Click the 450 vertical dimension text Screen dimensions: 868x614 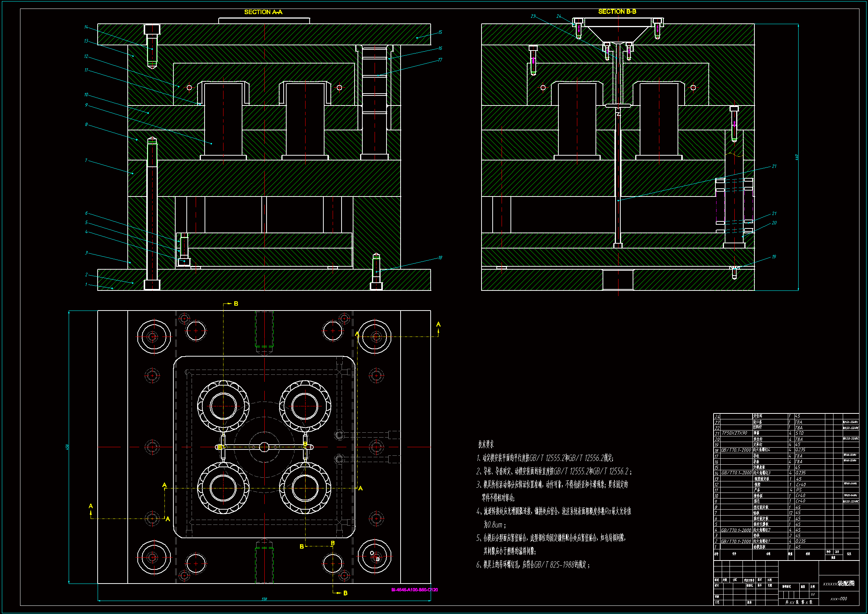67,447
